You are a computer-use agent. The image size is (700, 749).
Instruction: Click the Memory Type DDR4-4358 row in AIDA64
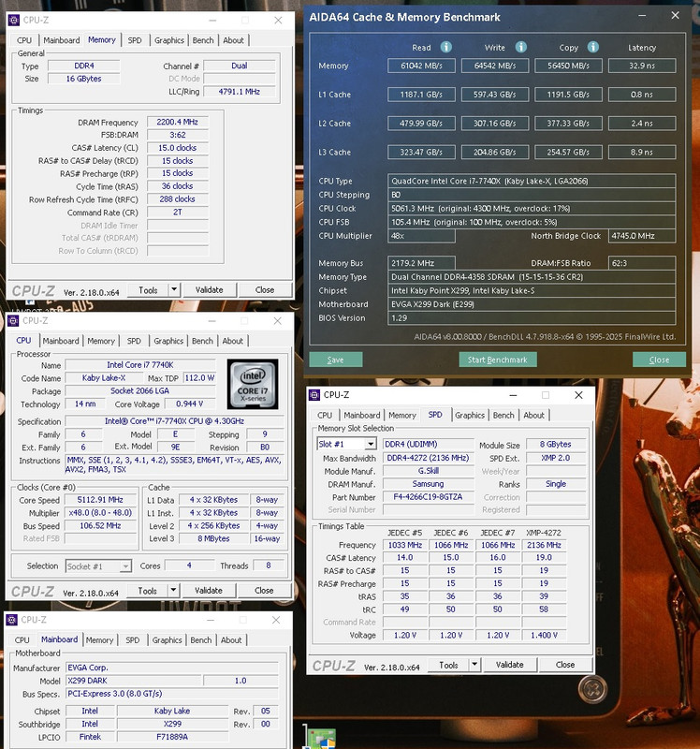coord(532,277)
